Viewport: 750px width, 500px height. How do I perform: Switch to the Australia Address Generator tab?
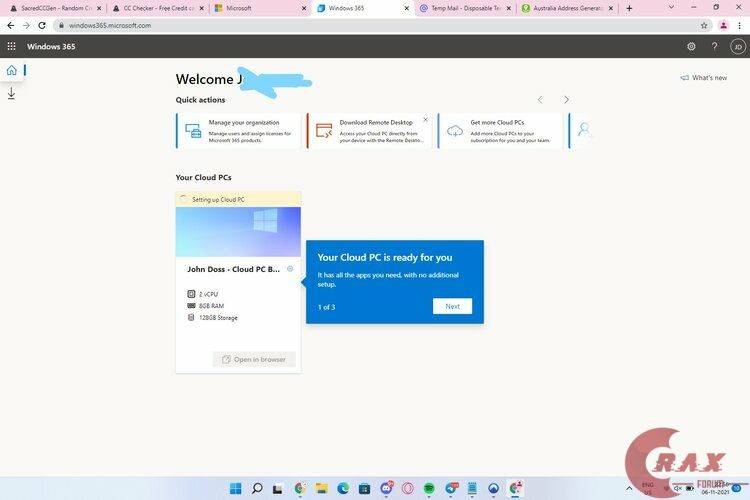(567, 8)
